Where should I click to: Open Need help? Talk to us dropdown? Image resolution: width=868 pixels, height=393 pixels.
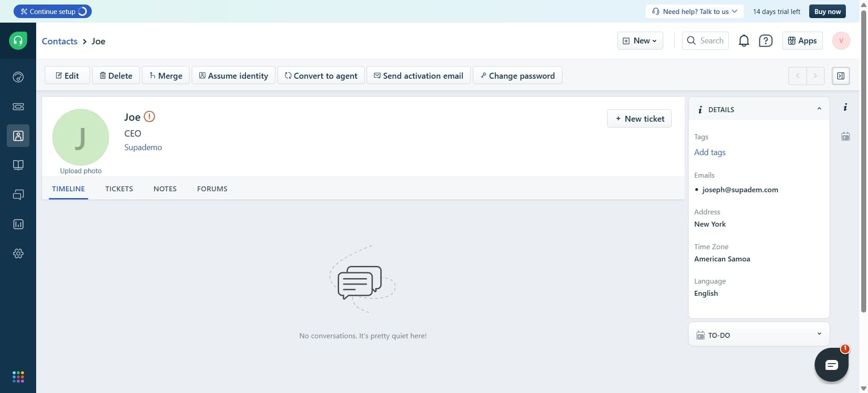(694, 11)
